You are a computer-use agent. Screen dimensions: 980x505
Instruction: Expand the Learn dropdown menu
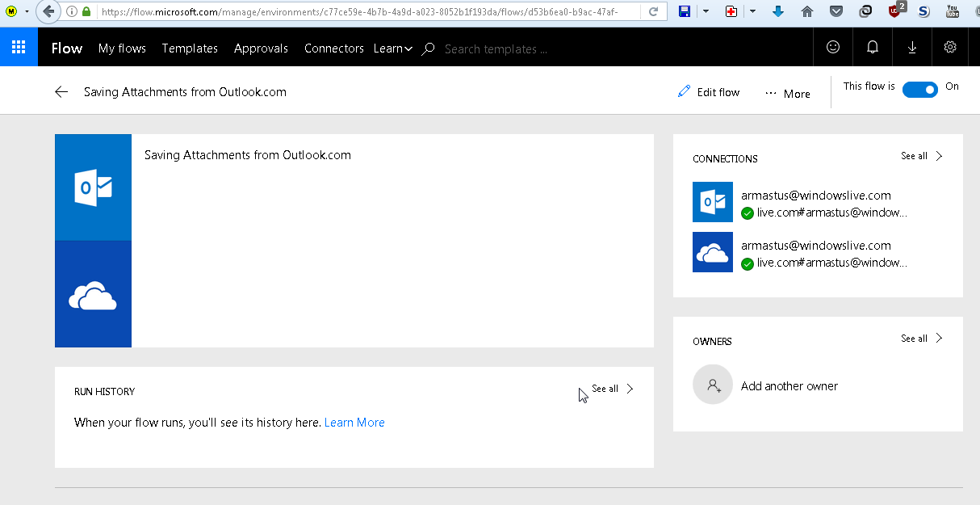[x=392, y=48]
